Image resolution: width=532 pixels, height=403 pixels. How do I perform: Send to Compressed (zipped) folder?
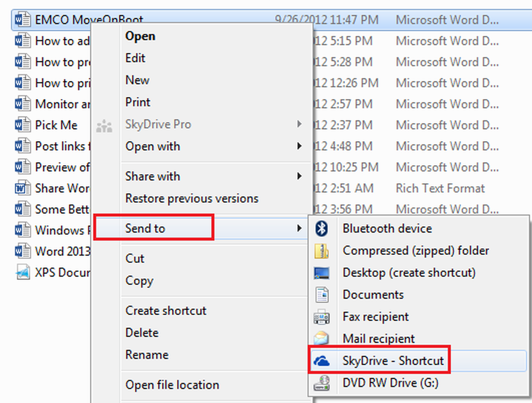[x=419, y=251]
